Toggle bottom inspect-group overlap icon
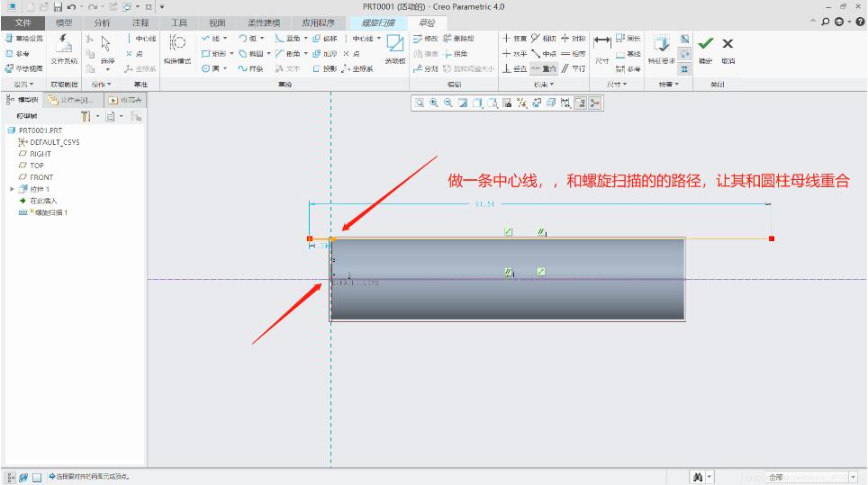868x485 pixels. click(685, 69)
